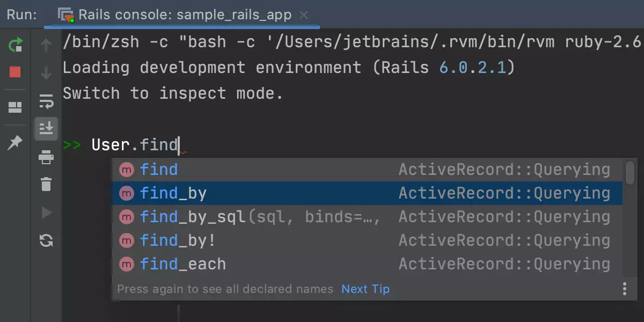This screenshot has width=644, height=322.
Task: Click the reload console icon
Action: coord(46,241)
